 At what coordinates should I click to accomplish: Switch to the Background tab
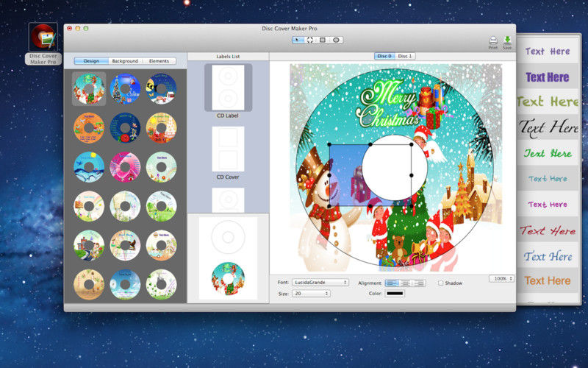coord(125,61)
